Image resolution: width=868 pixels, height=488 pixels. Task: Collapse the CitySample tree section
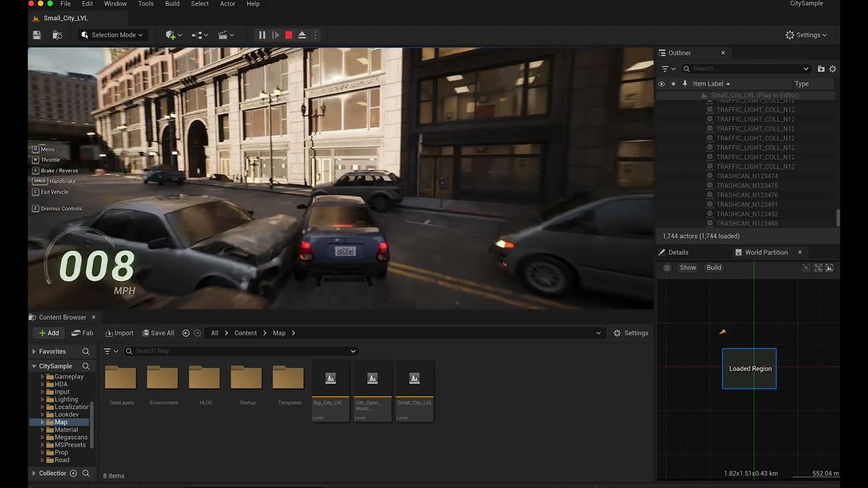[x=34, y=366]
